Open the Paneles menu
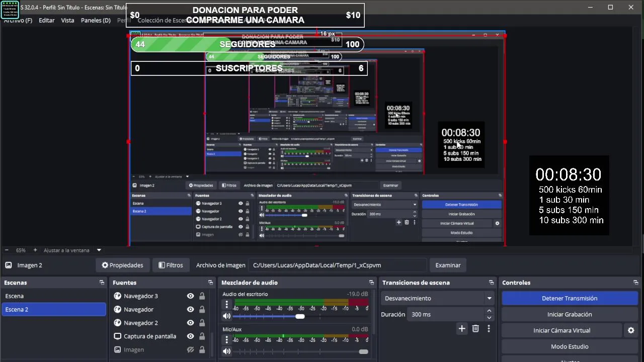Screen dimensions: 644x362 click(x=96, y=20)
